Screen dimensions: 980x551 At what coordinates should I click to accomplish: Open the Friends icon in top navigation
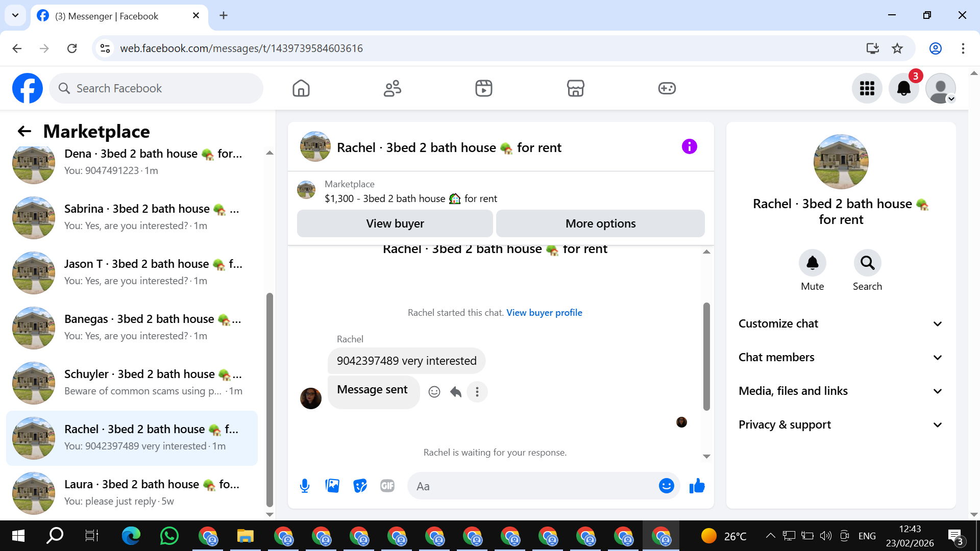(x=393, y=88)
